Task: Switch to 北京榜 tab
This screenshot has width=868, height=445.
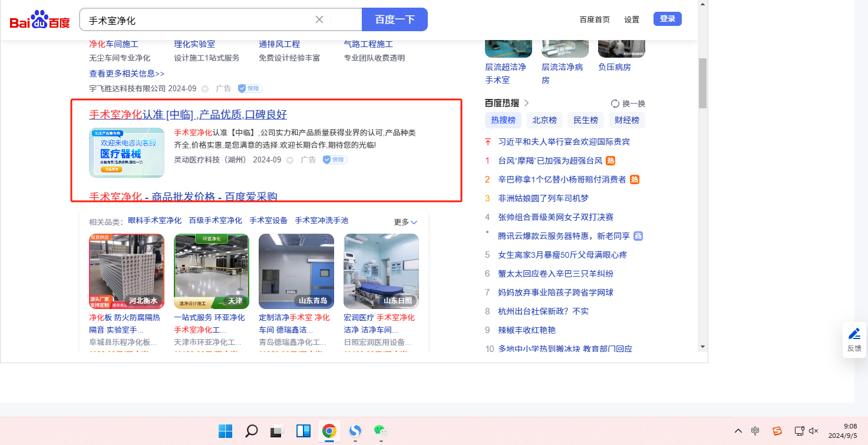Action: [x=544, y=120]
